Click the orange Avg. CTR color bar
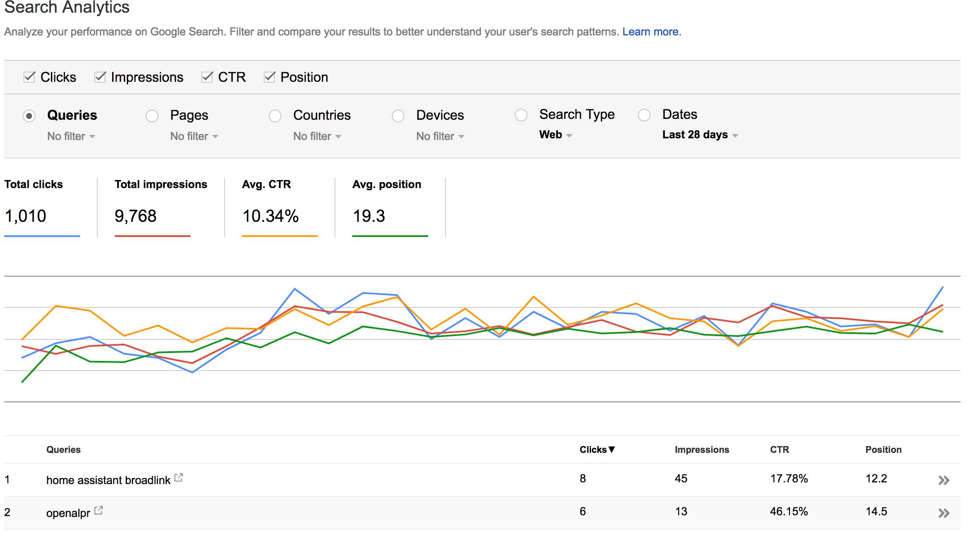The width and height of the screenshot is (980, 533). (279, 236)
